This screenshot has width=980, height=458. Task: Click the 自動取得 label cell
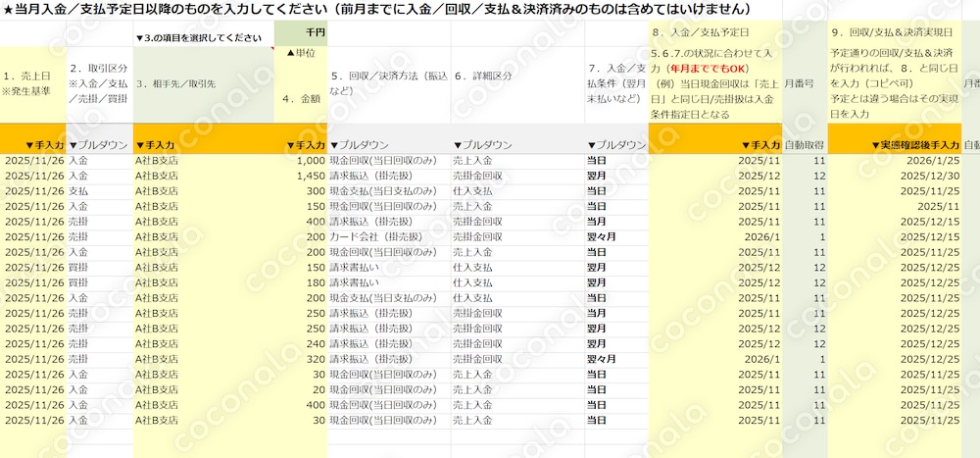pyautogui.click(x=805, y=145)
